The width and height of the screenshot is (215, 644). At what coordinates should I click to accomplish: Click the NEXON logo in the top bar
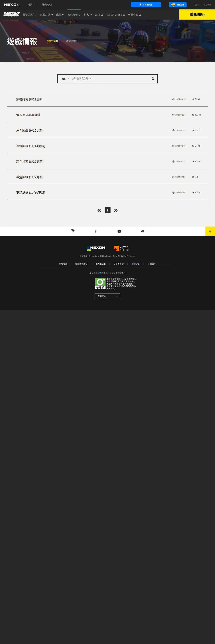[12, 5]
